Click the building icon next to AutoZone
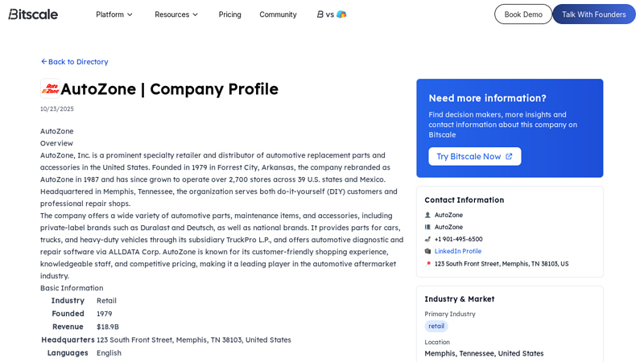Screen dimensions: 644x362 (428, 227)
